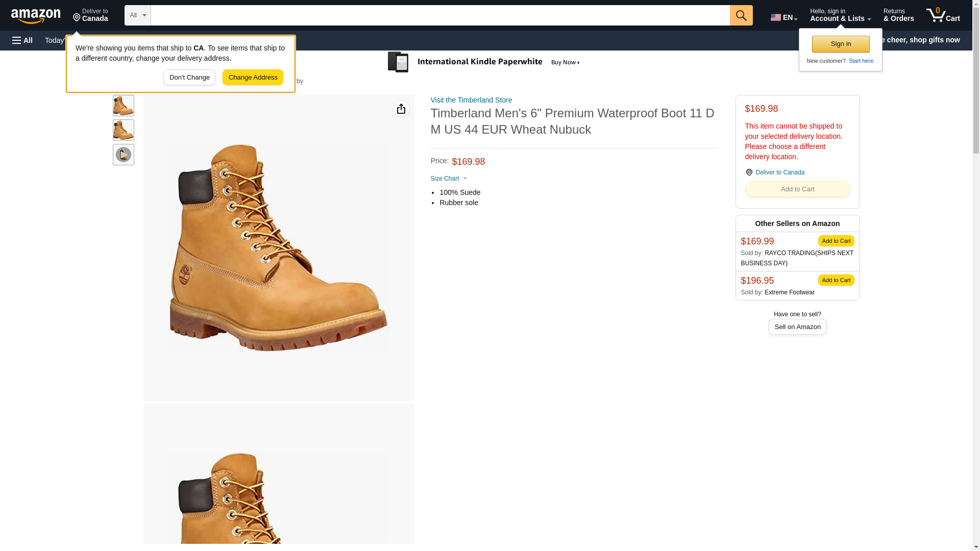Click Change Address in the popup

[253, 78]
